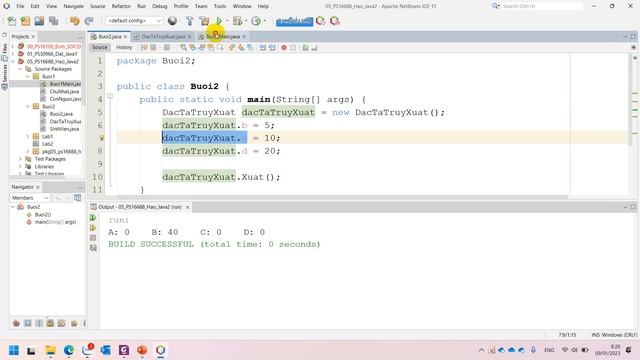
Task: Open Run Project dropdown arrow
Action: [227, 21]
